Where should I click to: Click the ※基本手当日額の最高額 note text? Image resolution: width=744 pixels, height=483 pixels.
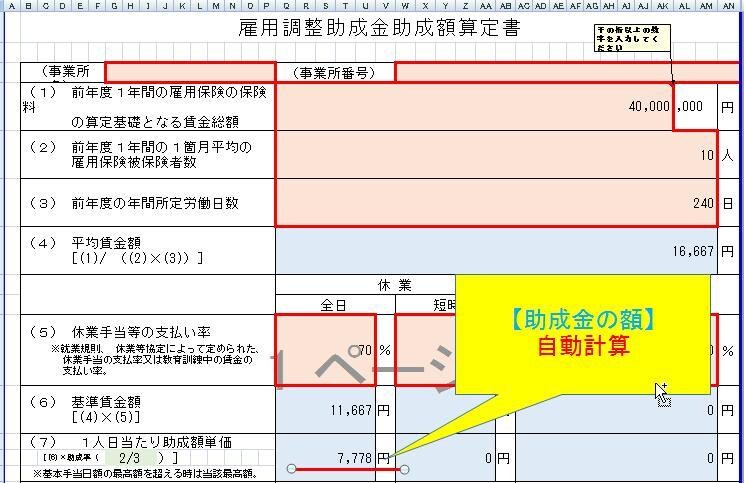tap(146, 474)
